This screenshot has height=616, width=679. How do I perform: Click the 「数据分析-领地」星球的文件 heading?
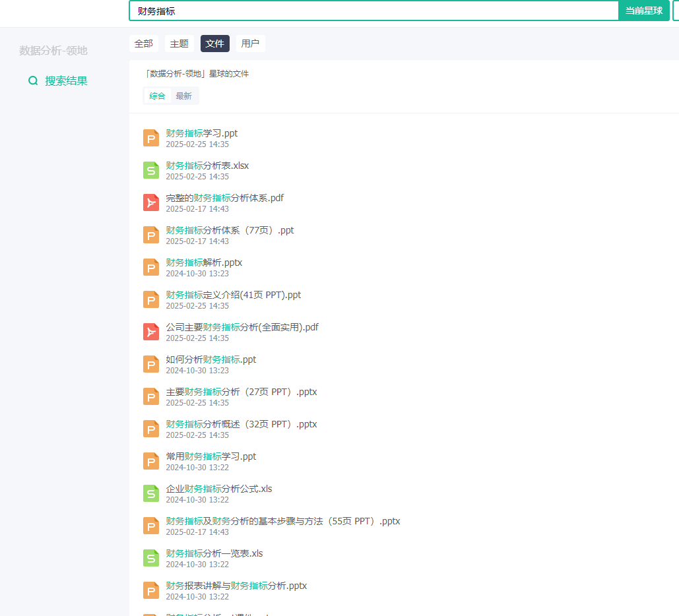point(197,74)
